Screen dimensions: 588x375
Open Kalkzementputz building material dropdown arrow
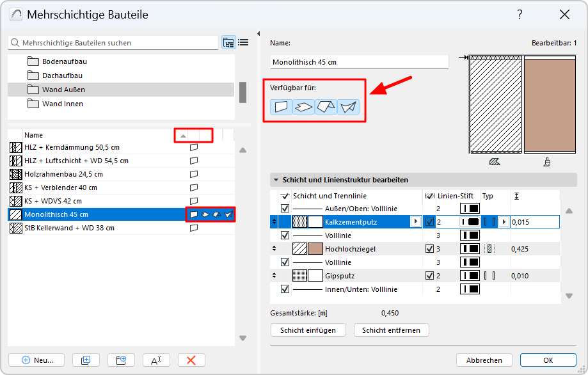point(415,221)
